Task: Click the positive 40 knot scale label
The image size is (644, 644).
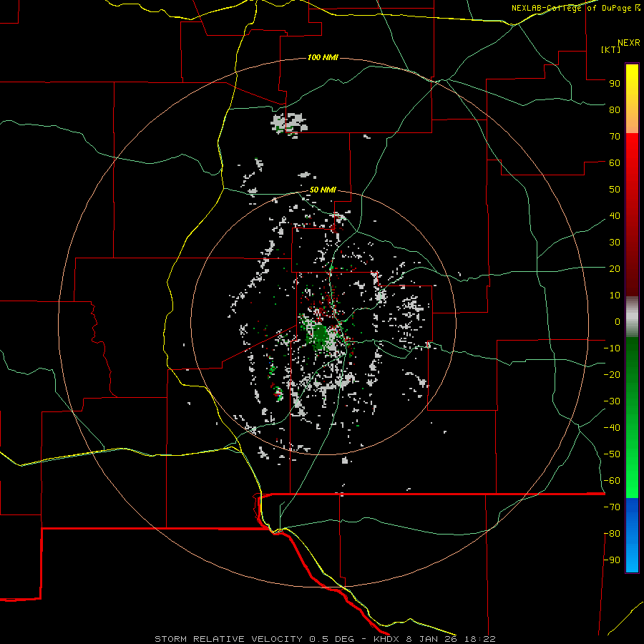Action: tap(615, 215)
